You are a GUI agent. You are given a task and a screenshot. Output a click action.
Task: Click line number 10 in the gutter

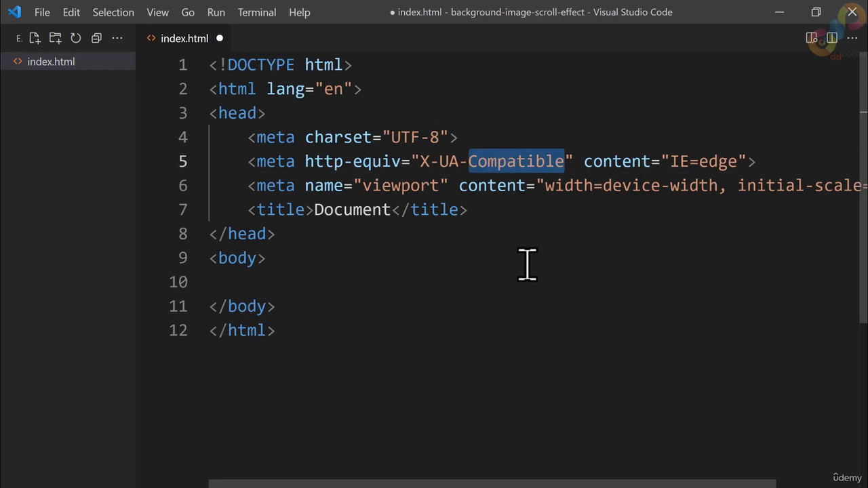tap(178, 282)
